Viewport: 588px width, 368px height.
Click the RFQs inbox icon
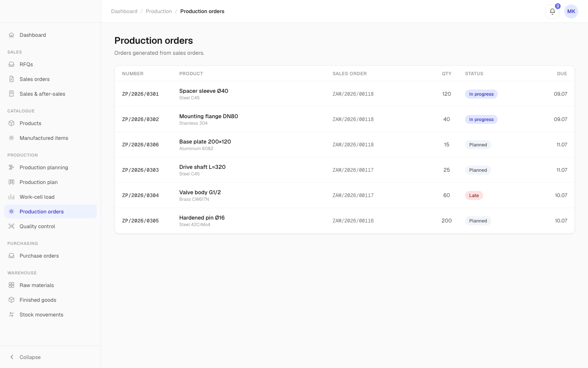point(11,64)
